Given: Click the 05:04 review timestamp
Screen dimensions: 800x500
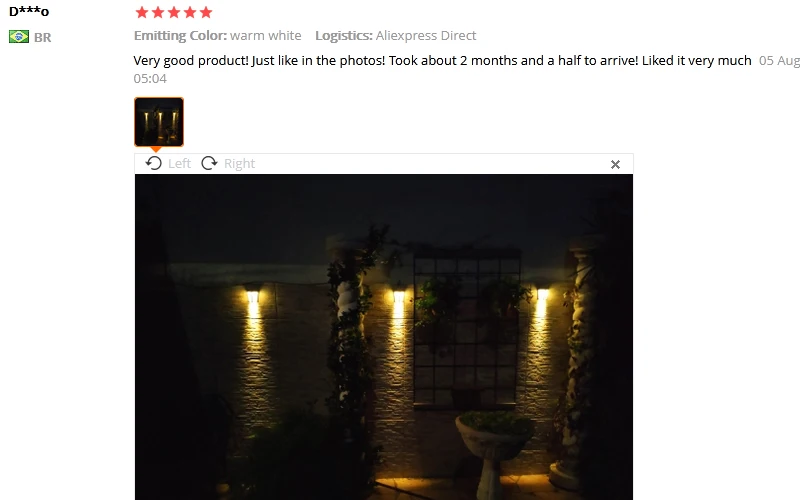Looking at the screenshot, I should [x=150, y=79].
